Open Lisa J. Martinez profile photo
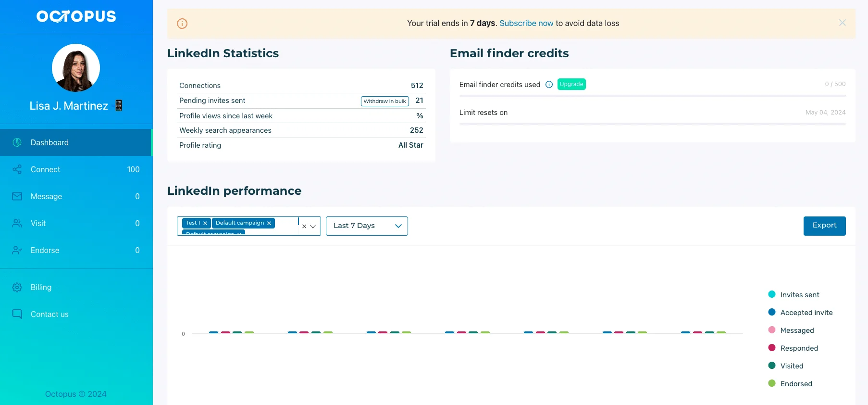The width and height of the screenshot is (868, 405). tap(76, 68)
